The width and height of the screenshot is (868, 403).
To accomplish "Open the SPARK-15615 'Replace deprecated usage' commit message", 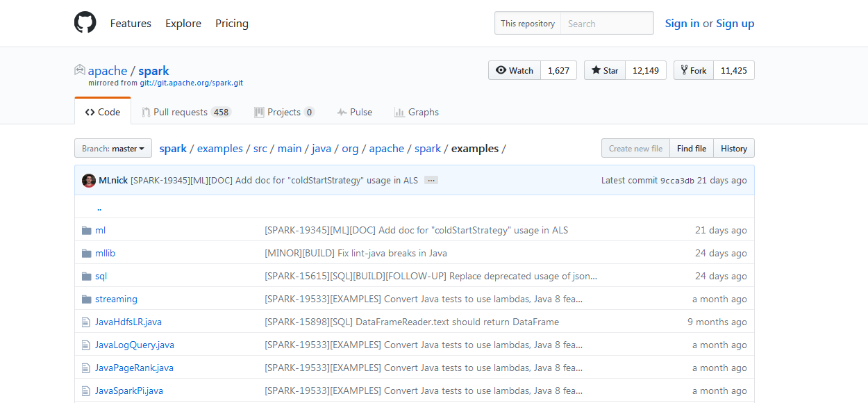I will click(x=431, y=276).
